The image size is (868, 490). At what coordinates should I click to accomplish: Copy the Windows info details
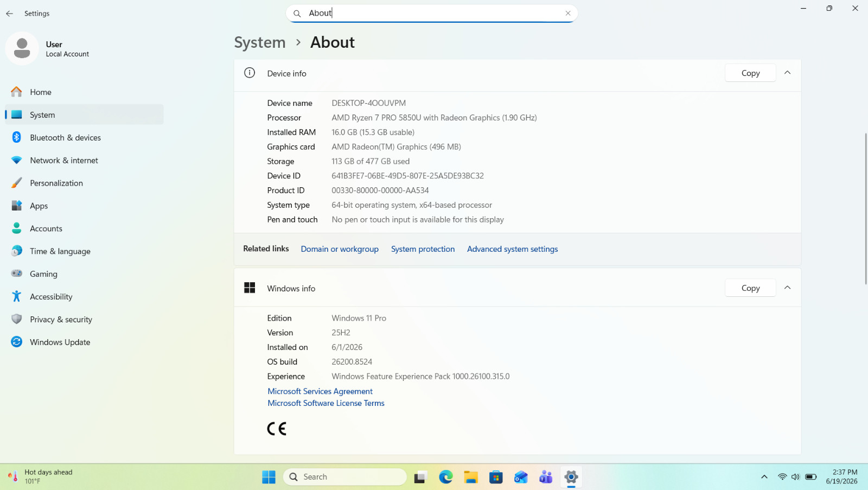click(750, 288)
